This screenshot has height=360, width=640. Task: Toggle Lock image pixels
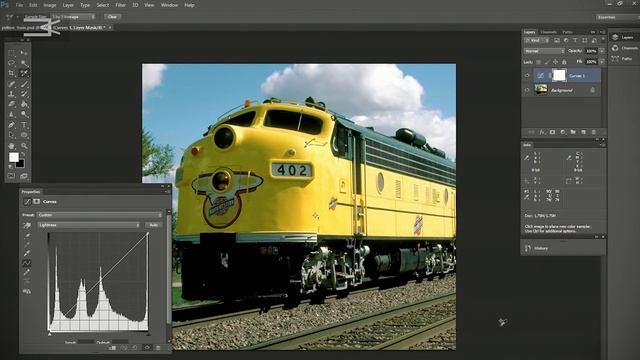(547, 62)
